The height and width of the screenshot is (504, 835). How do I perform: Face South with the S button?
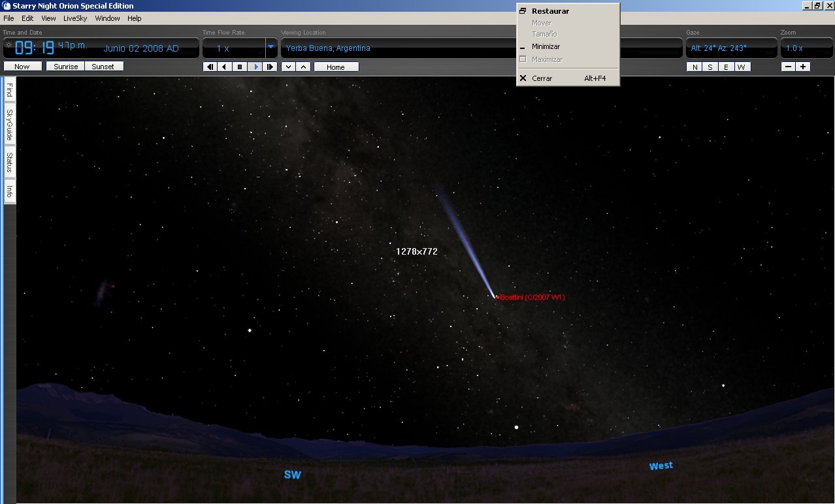point(710,67)
